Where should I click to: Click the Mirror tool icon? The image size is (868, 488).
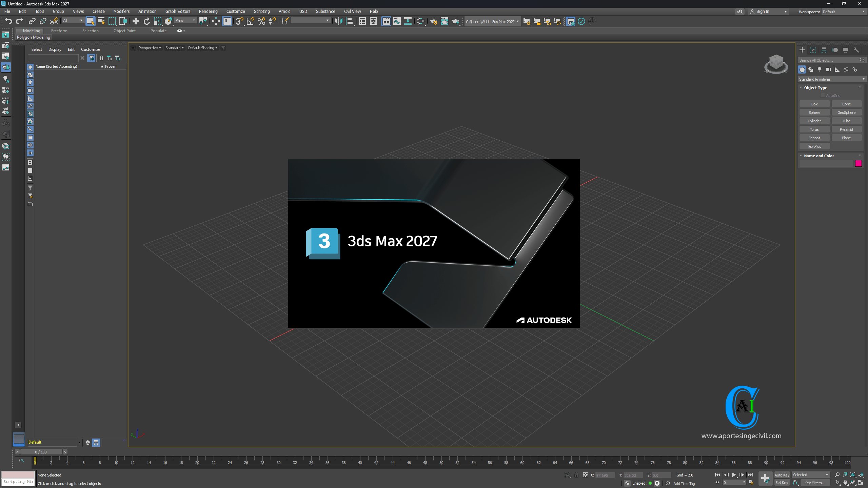pos(338,21)
